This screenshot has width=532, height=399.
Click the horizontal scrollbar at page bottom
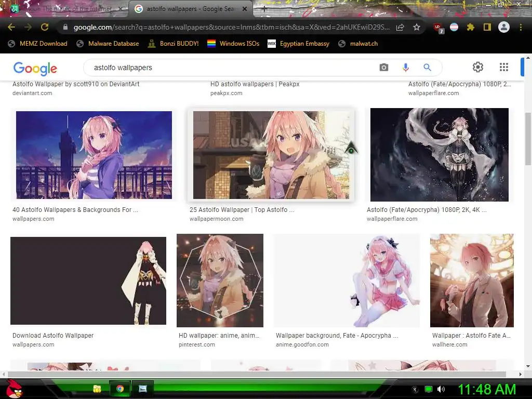pos(257,374)
